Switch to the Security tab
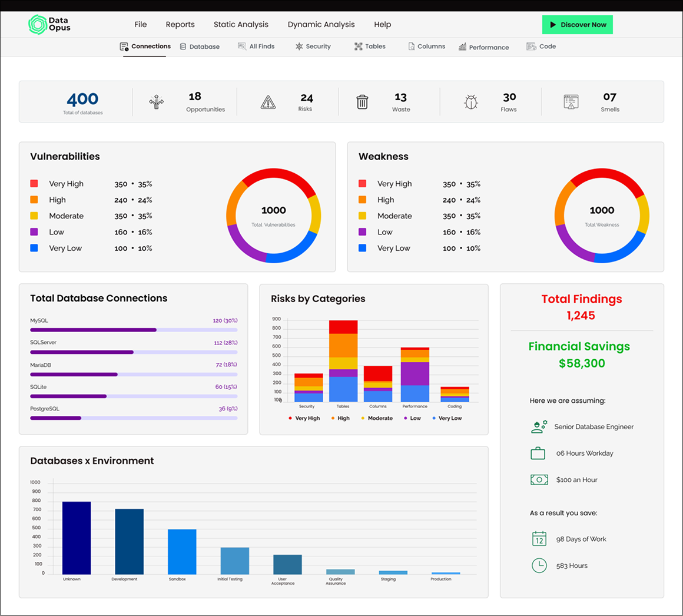Viewport: 683px width, 616px height. 313,47
